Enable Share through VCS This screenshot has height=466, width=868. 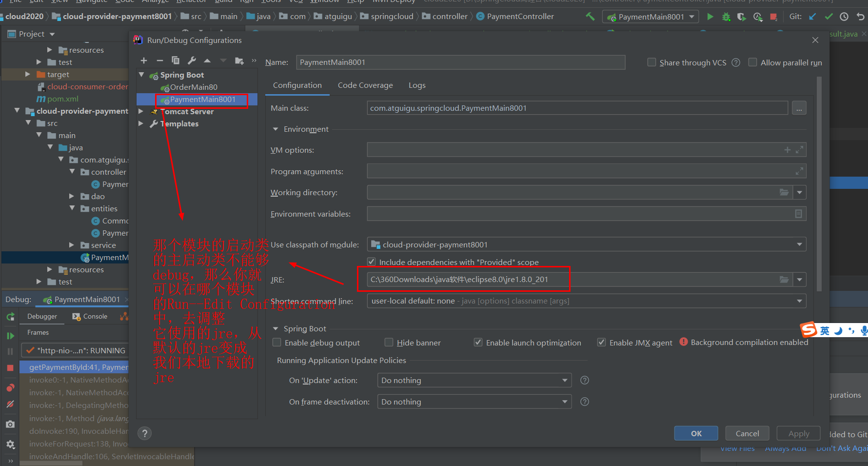coord(651,62)
